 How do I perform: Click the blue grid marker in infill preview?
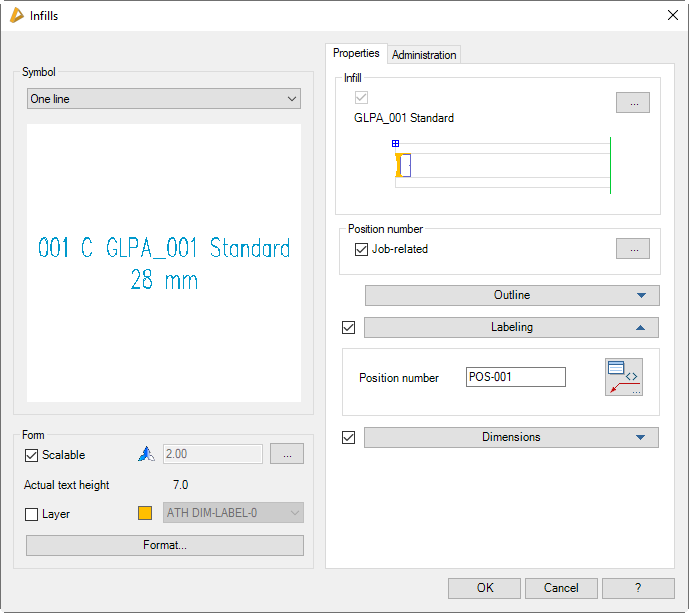tap(395, 144)
